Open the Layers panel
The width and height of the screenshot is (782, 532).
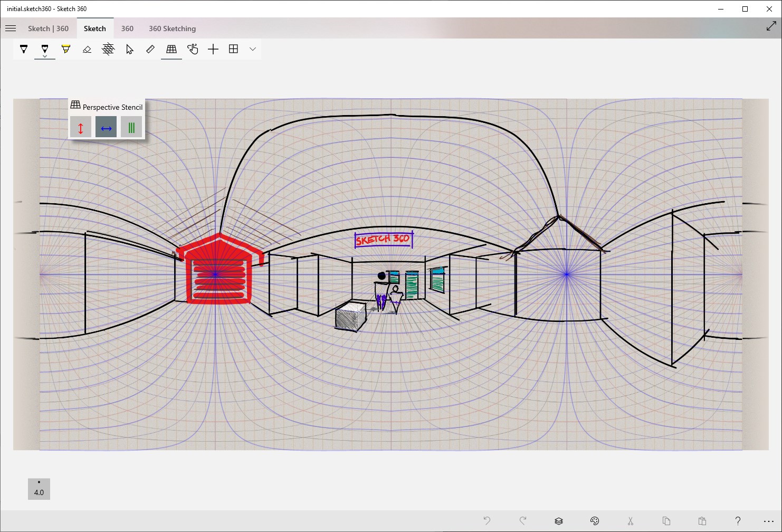559,520
